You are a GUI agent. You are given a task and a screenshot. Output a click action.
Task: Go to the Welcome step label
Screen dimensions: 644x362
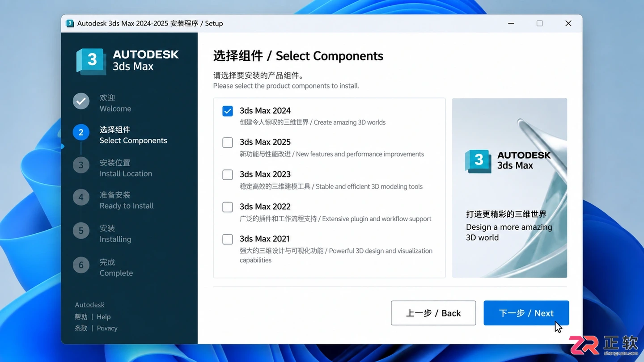pos(115,103)
